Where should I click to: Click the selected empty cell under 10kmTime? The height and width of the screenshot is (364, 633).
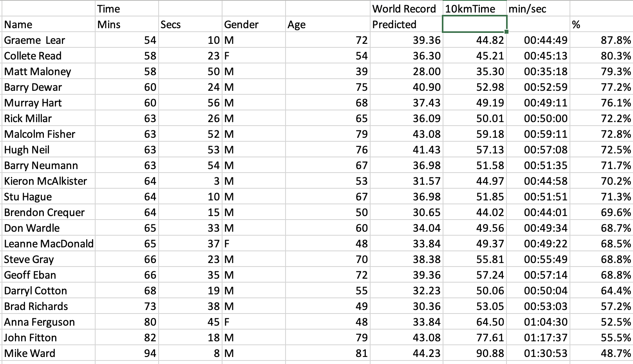(474, 24)
